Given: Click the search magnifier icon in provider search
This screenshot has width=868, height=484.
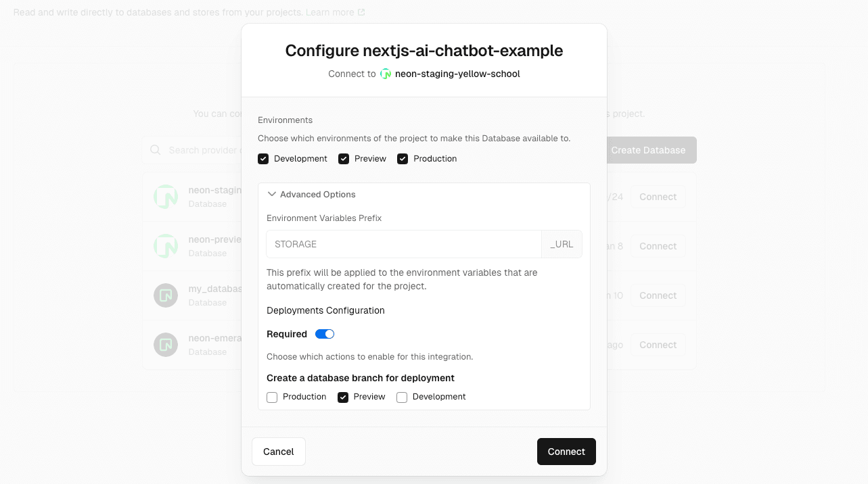Looking at the screenshot, I should [x=155, y=150].
